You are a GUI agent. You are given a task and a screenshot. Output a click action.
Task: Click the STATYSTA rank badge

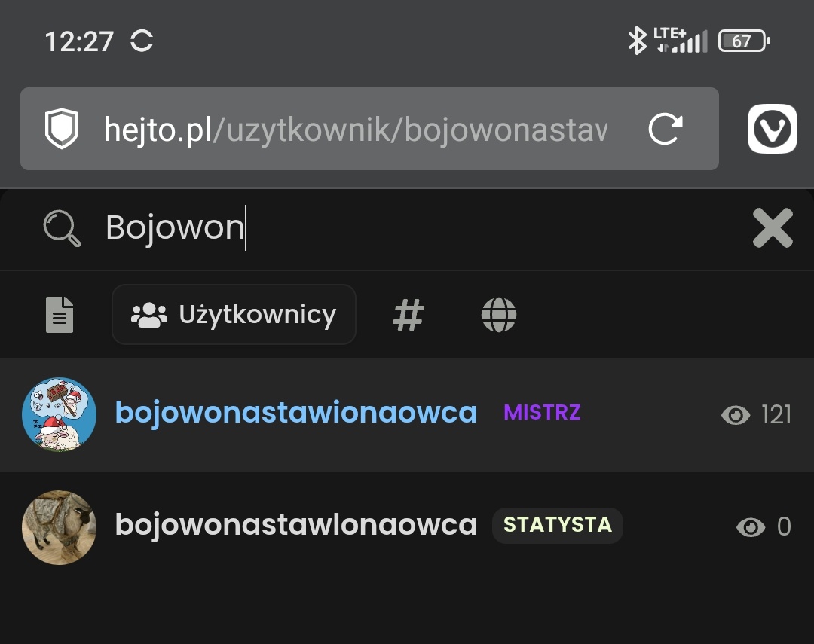tap(558, 525)
